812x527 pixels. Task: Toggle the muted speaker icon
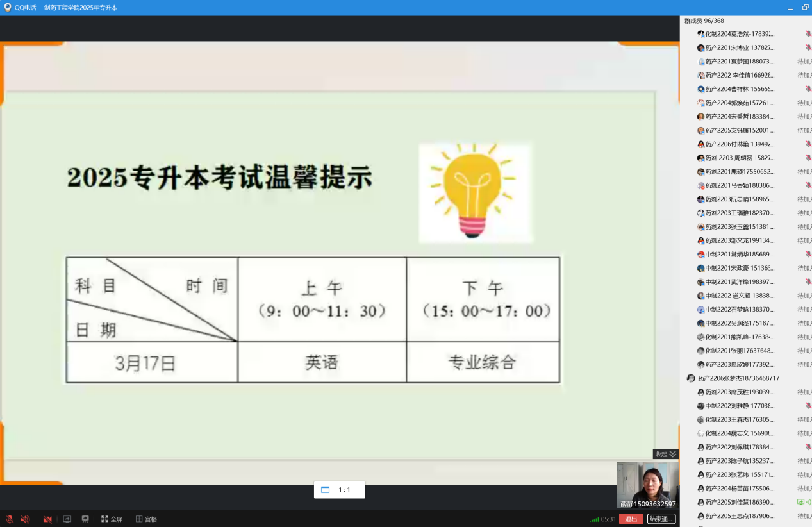coord(26,519)
